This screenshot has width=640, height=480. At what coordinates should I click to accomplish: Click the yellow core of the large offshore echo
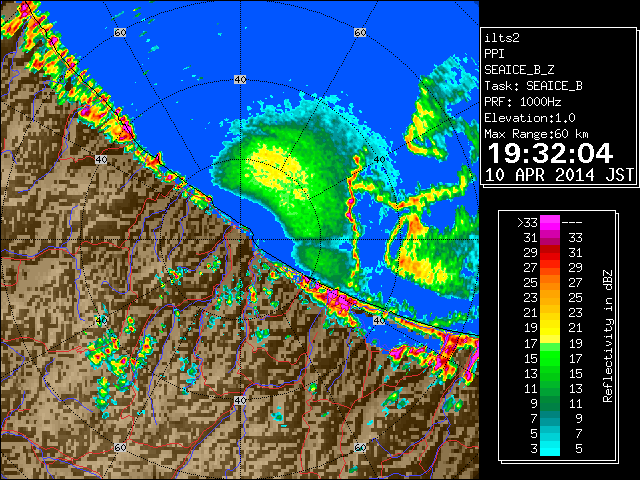coord(276,167)
